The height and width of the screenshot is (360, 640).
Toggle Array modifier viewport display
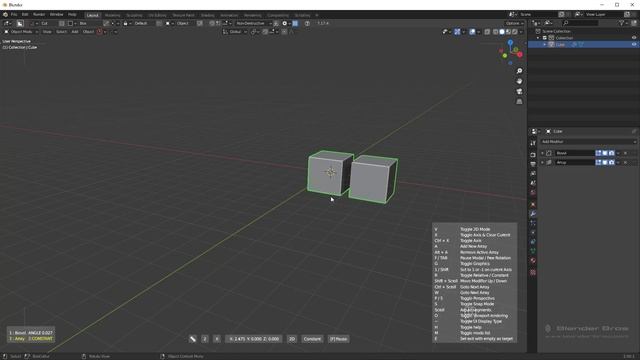click(605, 162)
